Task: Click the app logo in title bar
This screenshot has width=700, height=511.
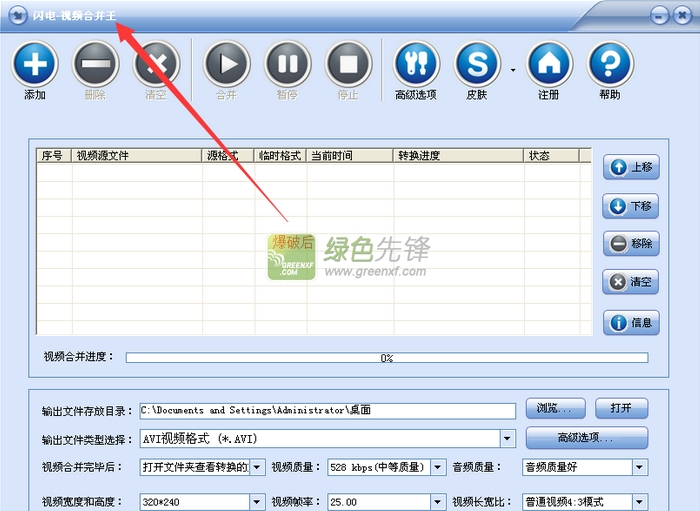Action: (18, 16)
